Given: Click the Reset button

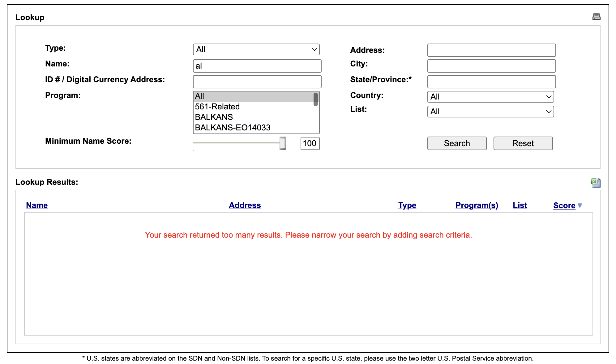Looking at the screenshot, I should pyautogui.click(x=523, y=143).
